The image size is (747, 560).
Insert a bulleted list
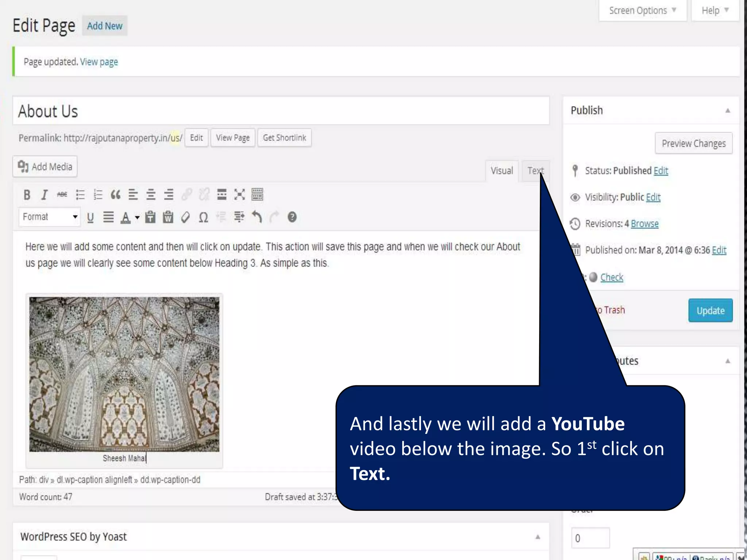pos(80,195)
